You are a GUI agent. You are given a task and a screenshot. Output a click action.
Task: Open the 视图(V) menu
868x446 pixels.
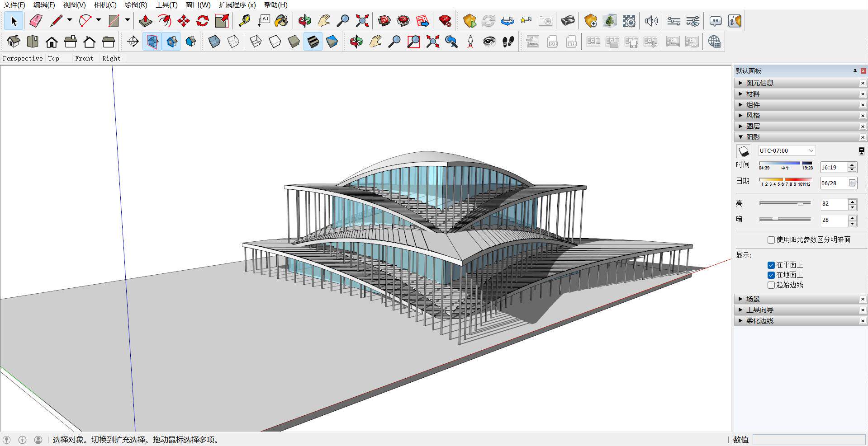[x=74, y=5]
